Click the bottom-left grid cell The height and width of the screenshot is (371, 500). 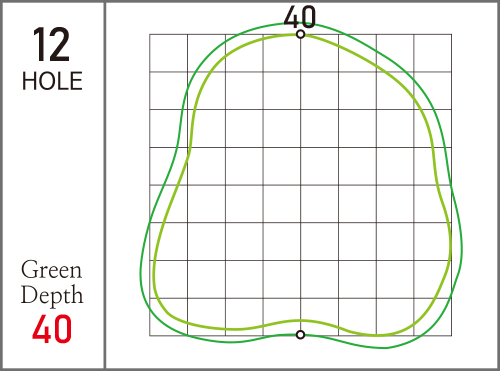click(168, 317)
